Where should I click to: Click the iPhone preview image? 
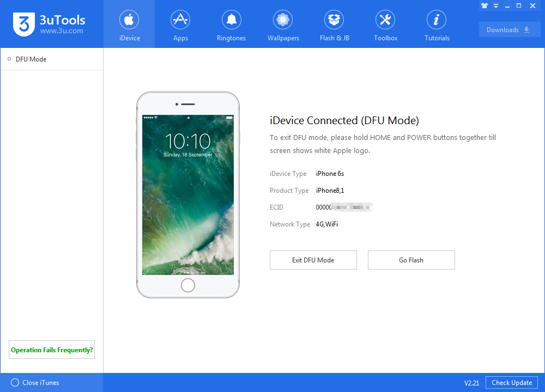[187, 195]
